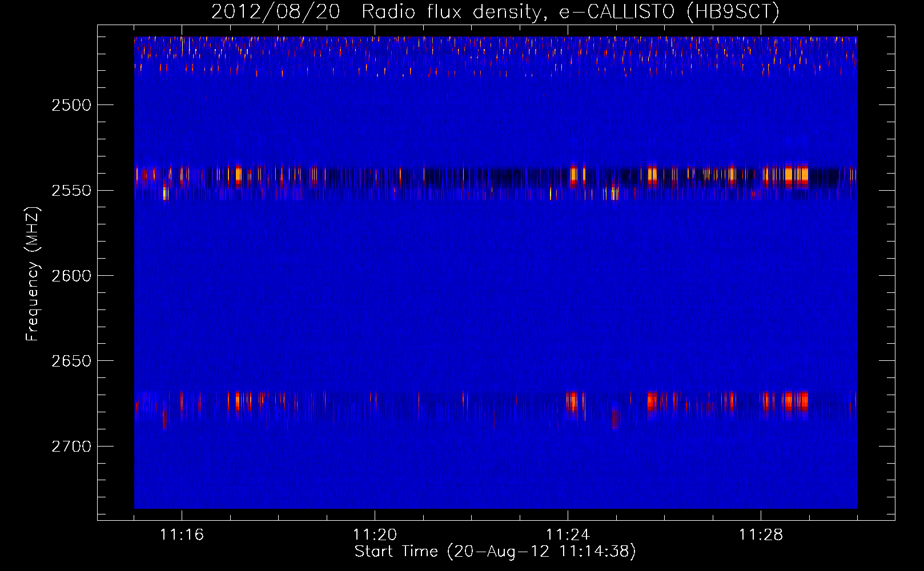
Task: Click the 11:20 time tick label
Action: (x=375, y=535)
